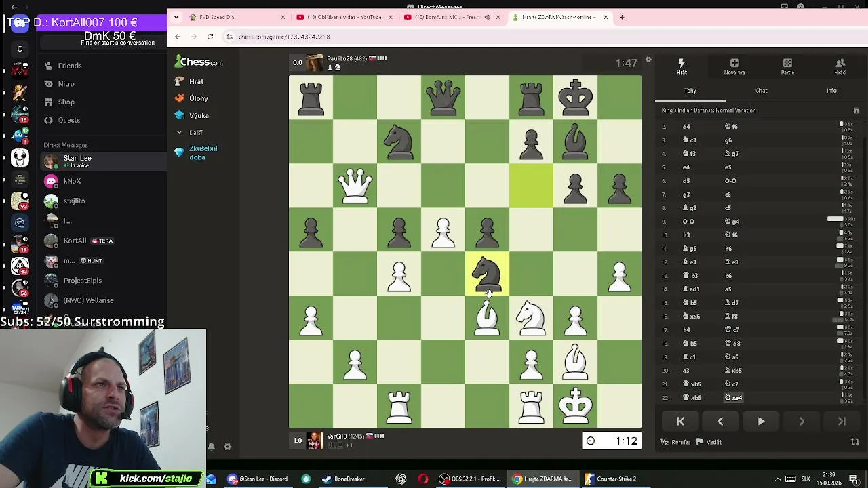The image size is (868, 488).
Task: Open the Hrát panel icon
Action: [682, 66]
